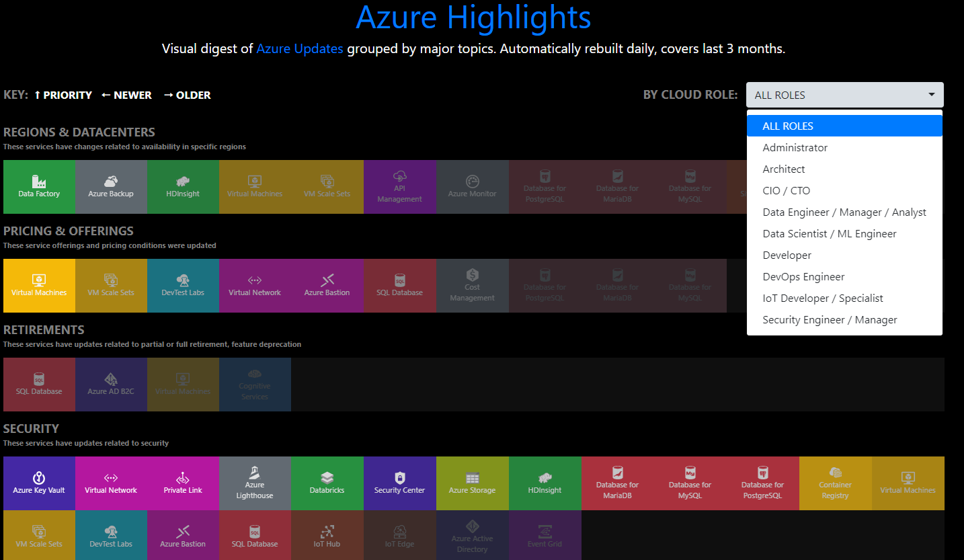Open the Azure Key Vault tile
Image resolution: width=964 pixels, height=560 pixels.
click(39, 483)
